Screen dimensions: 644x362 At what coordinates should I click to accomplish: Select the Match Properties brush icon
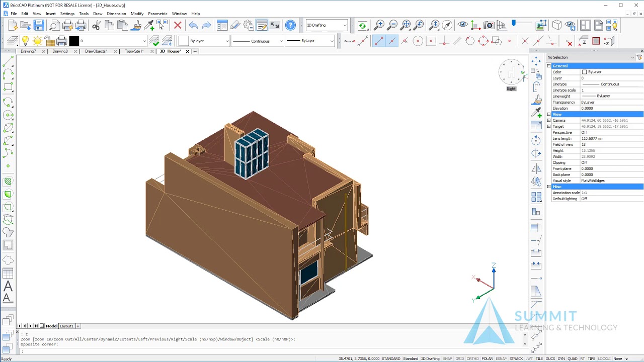click(x=136, y=25)
